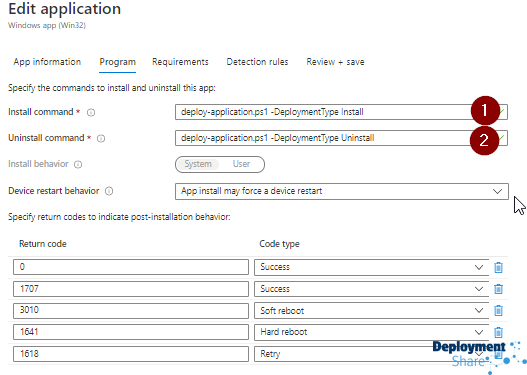Screen dimensions: 527x375
Task: Open code type dropdown for return code 0
Action: [x=371, y=267]
